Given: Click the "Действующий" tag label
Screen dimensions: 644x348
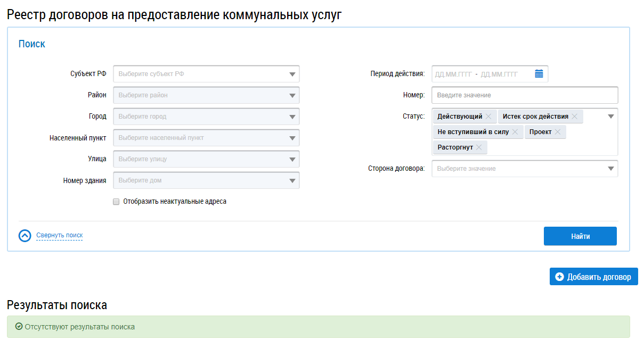Looking at the screenshot, I should pos(460,117).
